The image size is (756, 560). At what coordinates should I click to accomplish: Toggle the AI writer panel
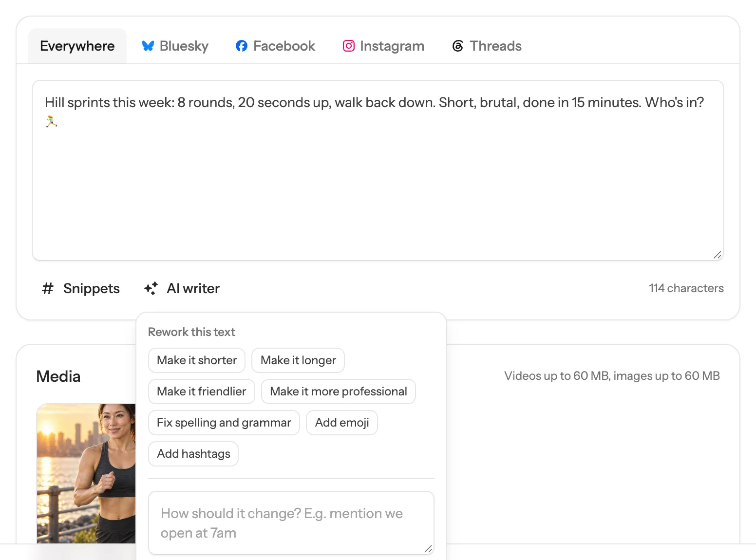182,288
